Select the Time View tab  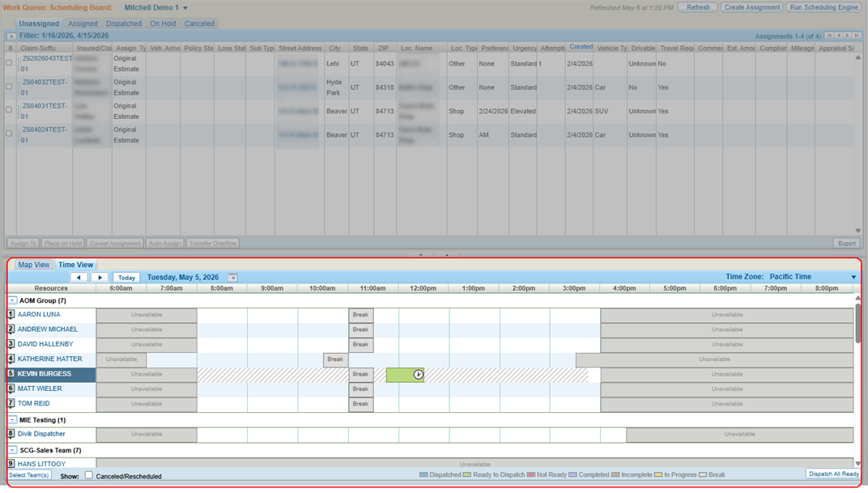coord(76,265)
